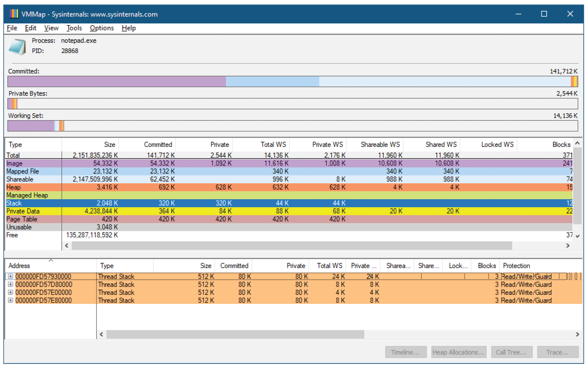This screenshot has width=588, height=369.
Task: Click the details list horizontal scrollbar thumb
Action: tap(235, 334)
